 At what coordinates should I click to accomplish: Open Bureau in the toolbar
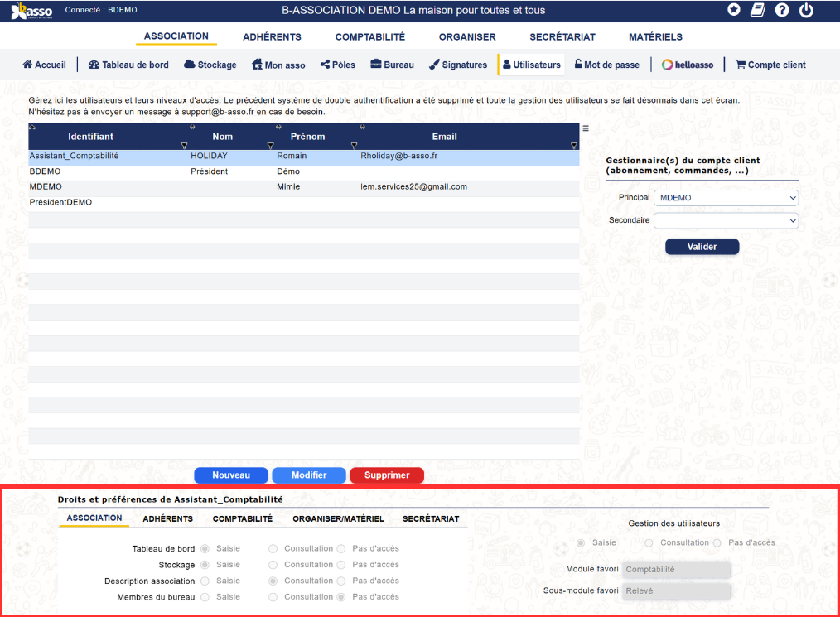[392, 65]
